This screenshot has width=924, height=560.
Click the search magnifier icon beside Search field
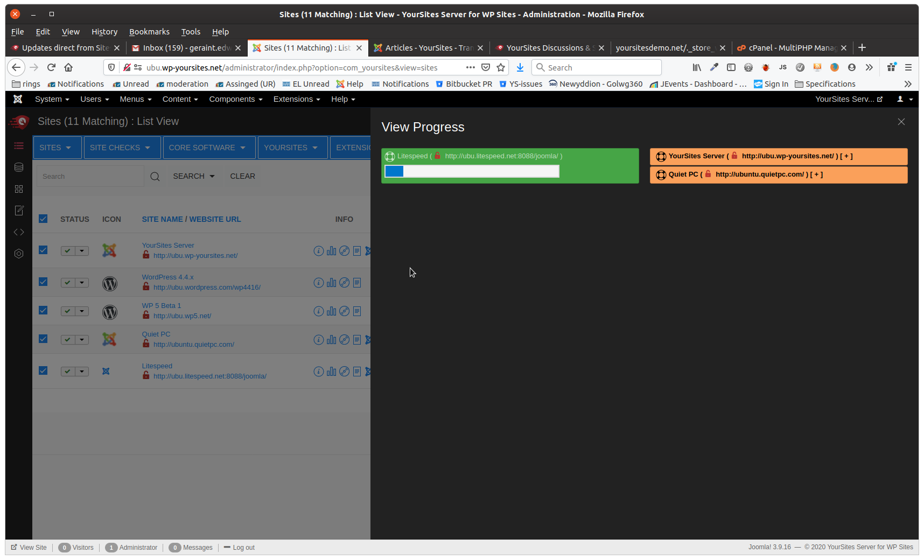[155, 177]
